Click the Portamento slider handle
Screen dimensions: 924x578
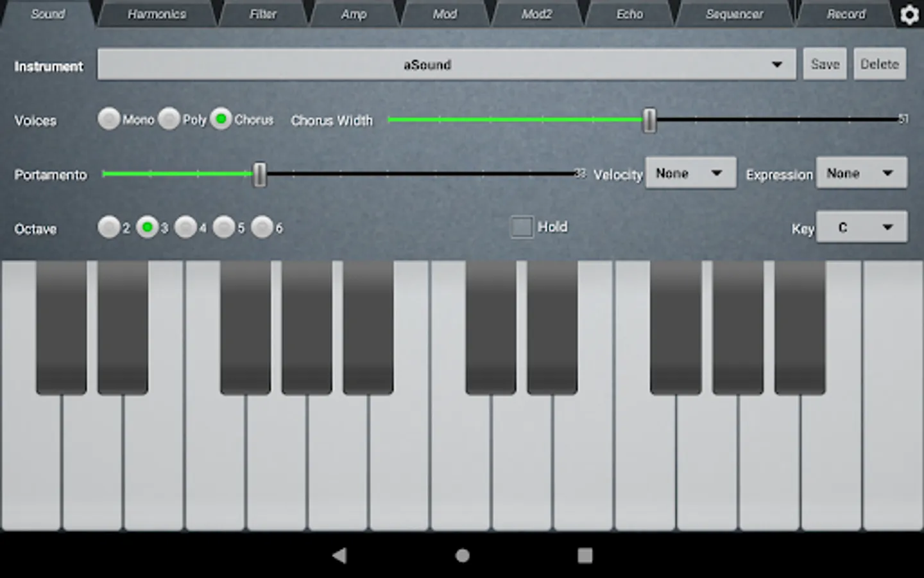click(259, 174)
